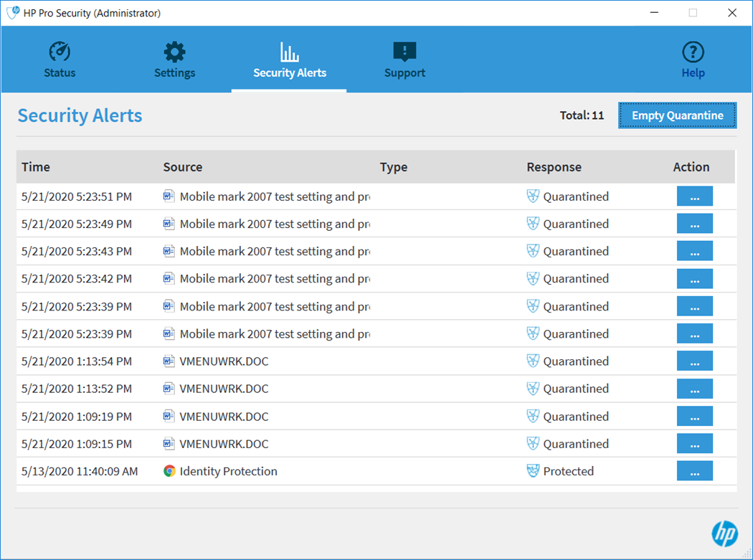The image size is (753, 560).
Task: Open the action menu for the Identity Protection alert
Action: [x=694, y=470]
